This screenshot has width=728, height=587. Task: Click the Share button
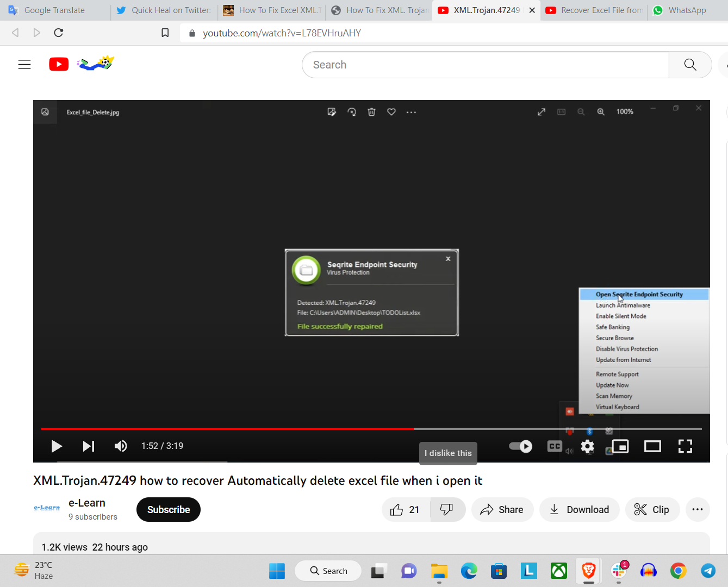(x=502, y=510)
